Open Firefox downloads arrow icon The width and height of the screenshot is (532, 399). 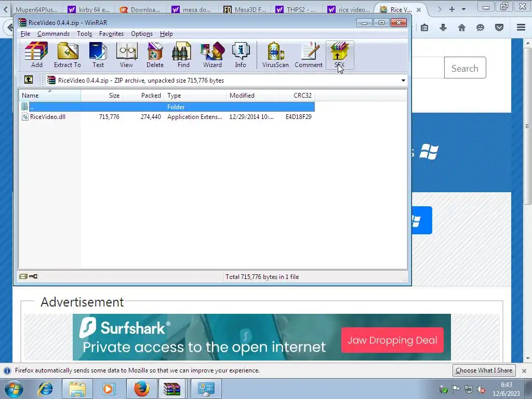click(x=443, y=28)
